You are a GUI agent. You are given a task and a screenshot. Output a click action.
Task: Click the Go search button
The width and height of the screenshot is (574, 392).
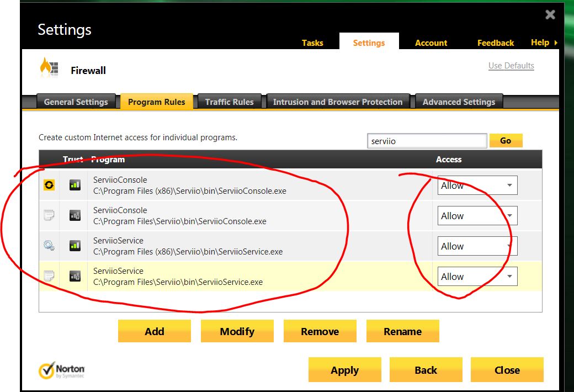pyautogui.click(x=506, y=140)
